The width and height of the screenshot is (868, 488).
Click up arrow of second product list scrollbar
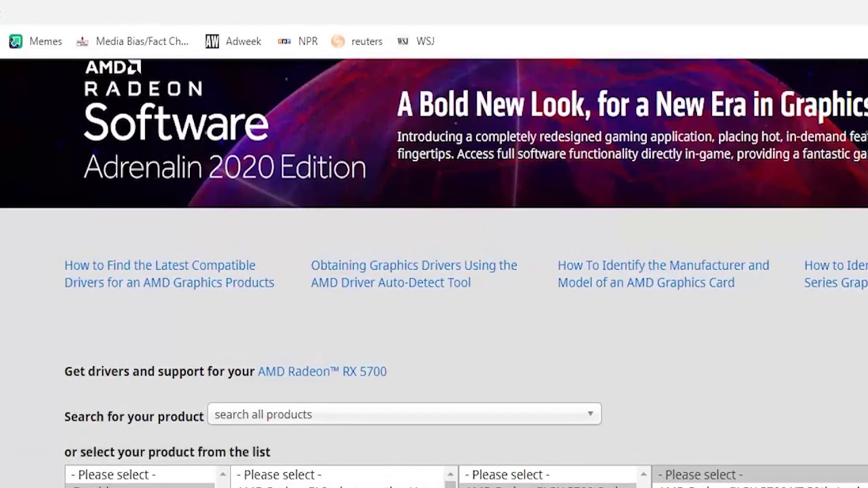coord(450,474)
